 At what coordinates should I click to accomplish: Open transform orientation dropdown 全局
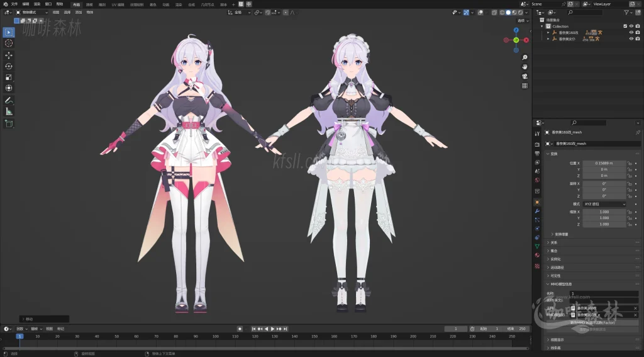240,13
